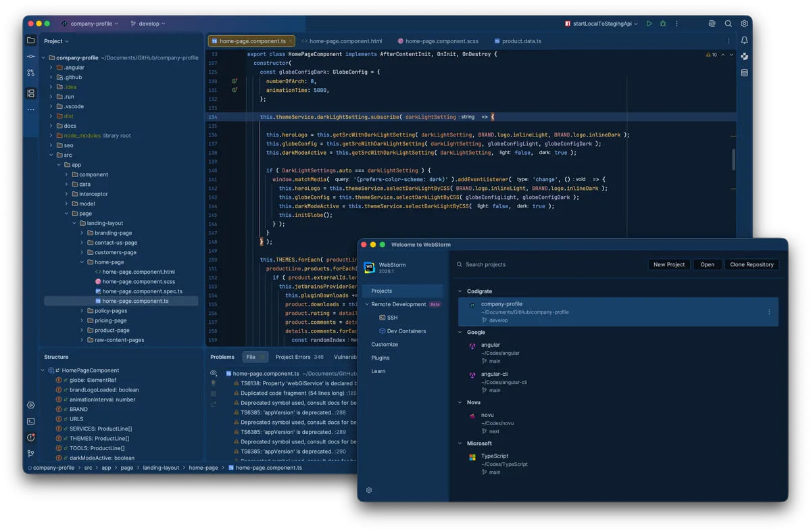This screenshot has height=532, width=811.
Task: Open more run actions next to debug icon
Action: tap(677, 24)
